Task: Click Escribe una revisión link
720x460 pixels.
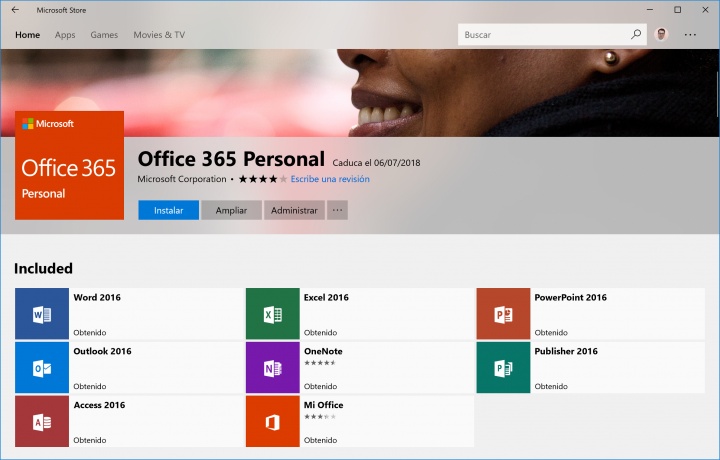Action: (330, 179)
